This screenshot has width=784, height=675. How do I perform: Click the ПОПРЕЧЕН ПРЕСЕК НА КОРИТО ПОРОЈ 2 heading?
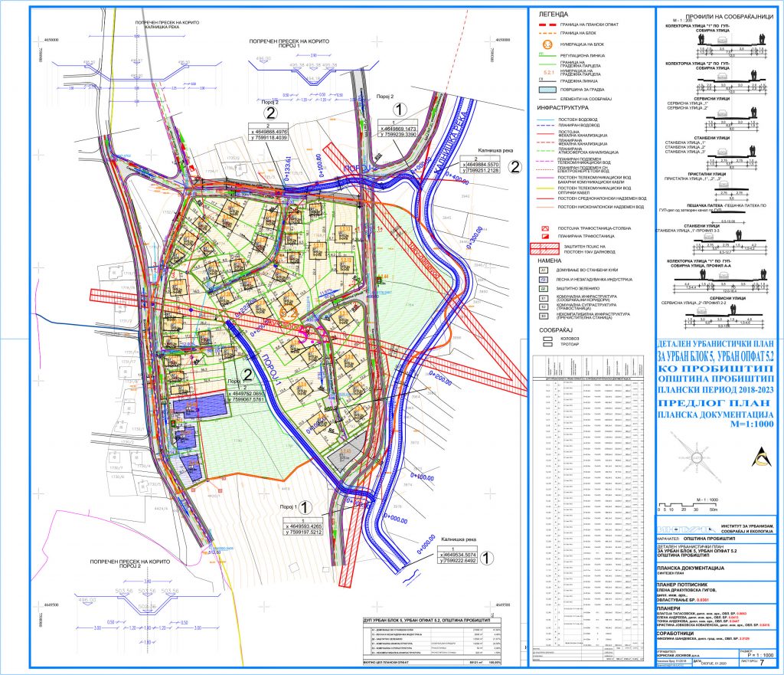coord(129,564)
